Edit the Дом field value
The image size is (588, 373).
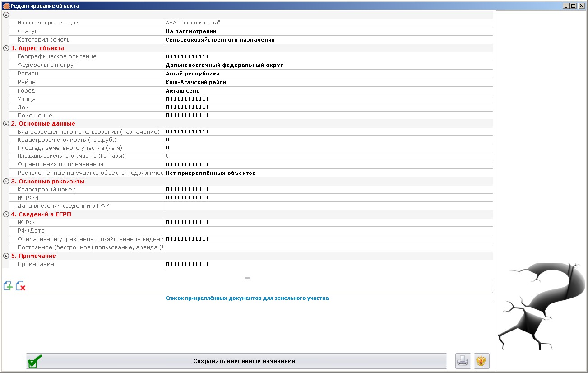[x=329, y=107]
